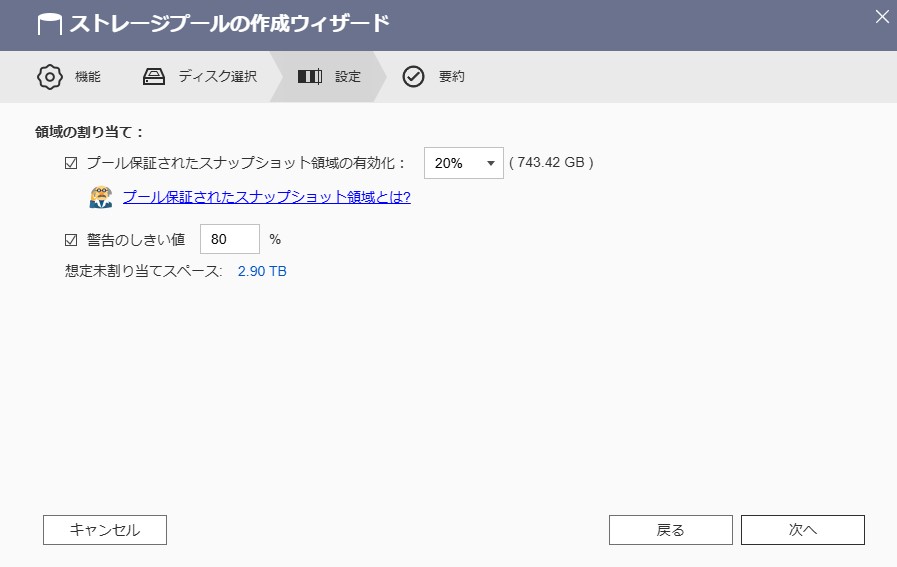Click the storage pool cylinder title icon
The width and height of the screenshot is (897, 567).
click(x=50, y=25)
